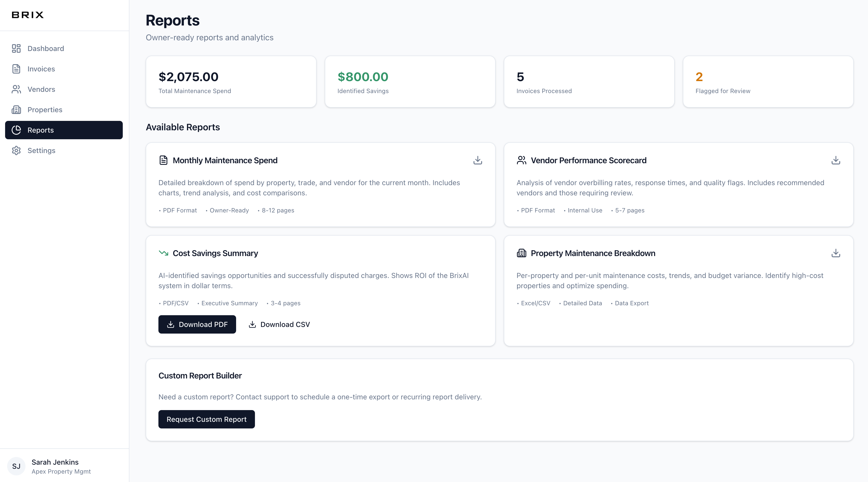The image size is (868, 482).
Task: Open Sarah Jenkins profile name
Action: click(55, 462)
